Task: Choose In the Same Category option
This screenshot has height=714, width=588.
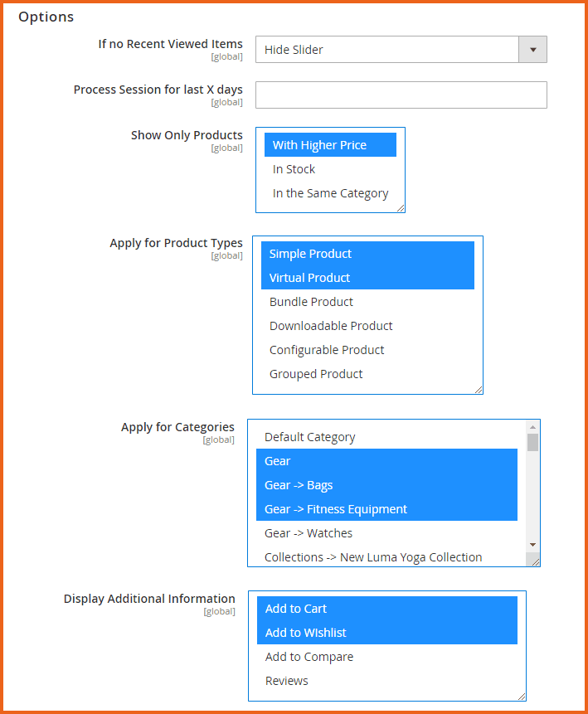Action: (330, 193)
